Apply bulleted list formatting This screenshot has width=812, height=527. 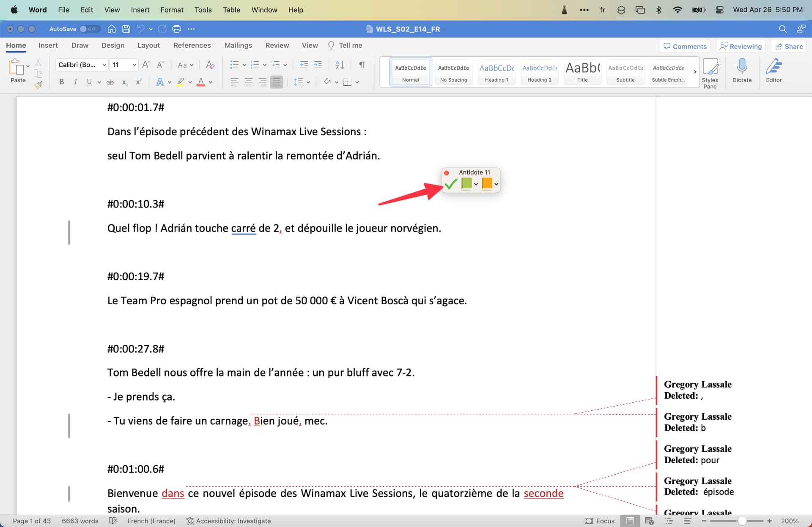pos(234,65)
